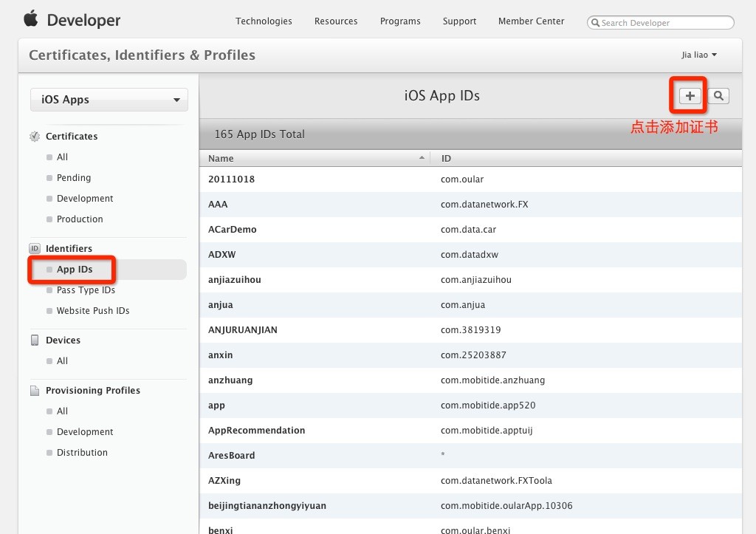The width and height of the screenshot is (756, 534).
Task: Open the magnifier search button beside plus
Action: tap(718, 96)
